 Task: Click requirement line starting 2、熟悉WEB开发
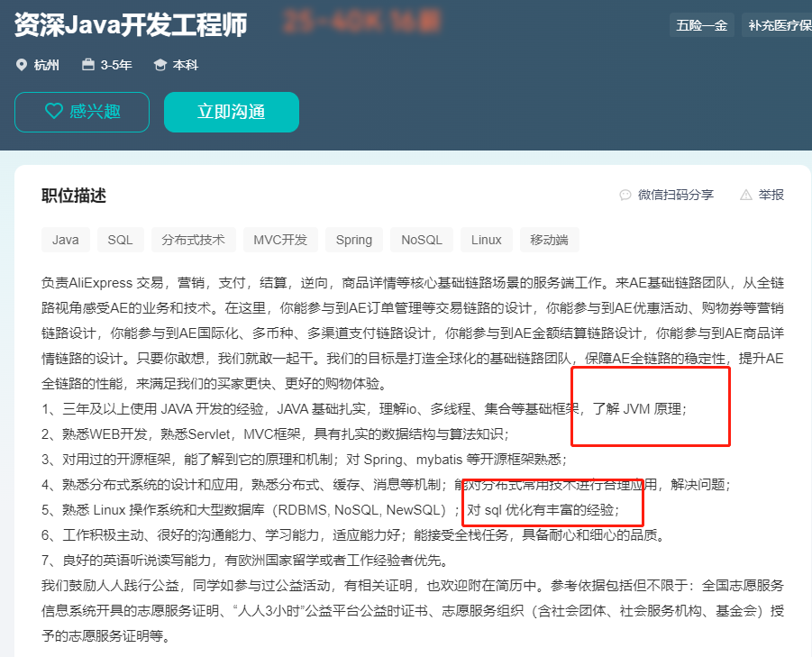coord(275,433)
